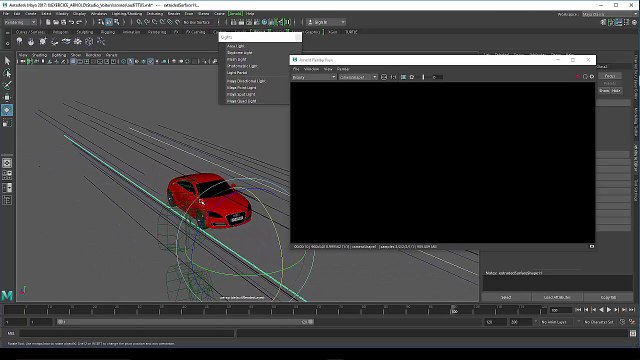Open the camera shape dropdown in RenderView
This screenshot has height=360, width=640.
pos(358,77)
